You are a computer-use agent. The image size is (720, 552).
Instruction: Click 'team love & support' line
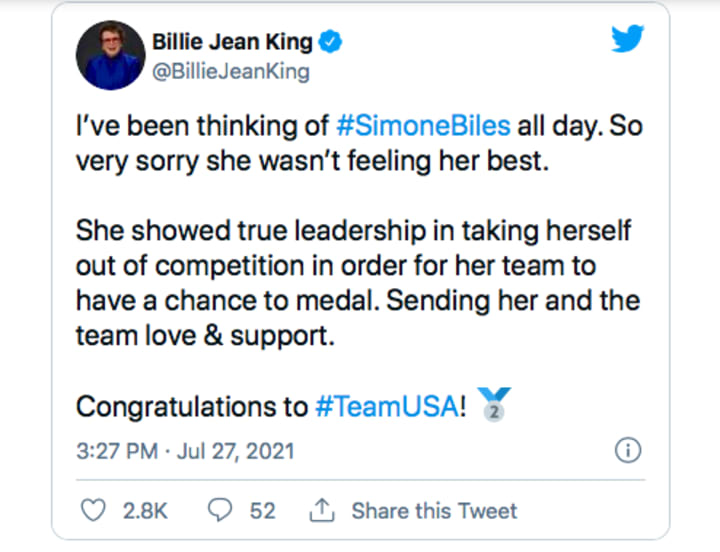[x=205, y=336]
